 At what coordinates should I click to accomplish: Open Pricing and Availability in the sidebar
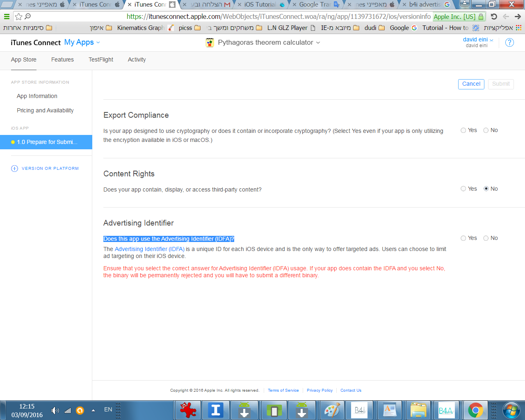coord(45,110)
